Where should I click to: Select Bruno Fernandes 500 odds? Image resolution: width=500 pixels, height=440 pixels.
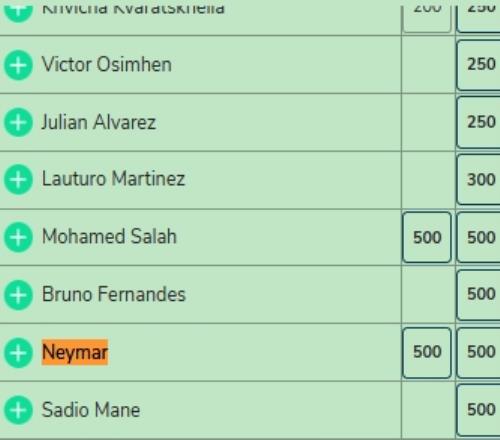point(478,295)
